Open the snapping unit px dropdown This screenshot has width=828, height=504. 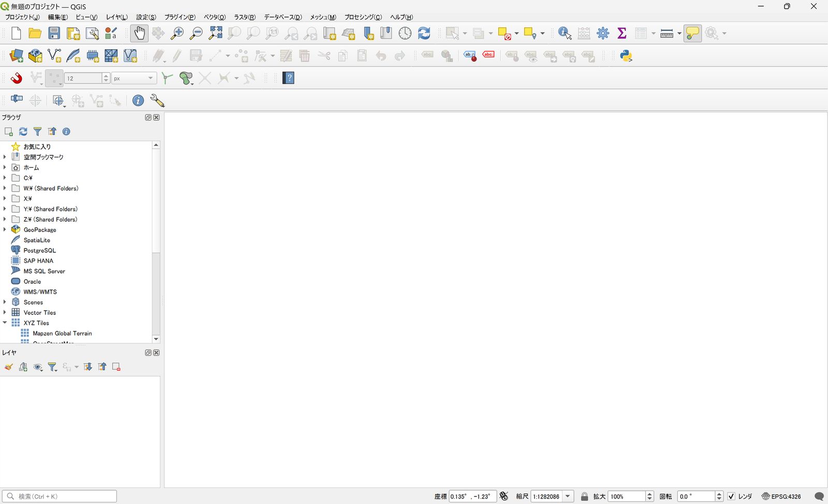[134, 78]
